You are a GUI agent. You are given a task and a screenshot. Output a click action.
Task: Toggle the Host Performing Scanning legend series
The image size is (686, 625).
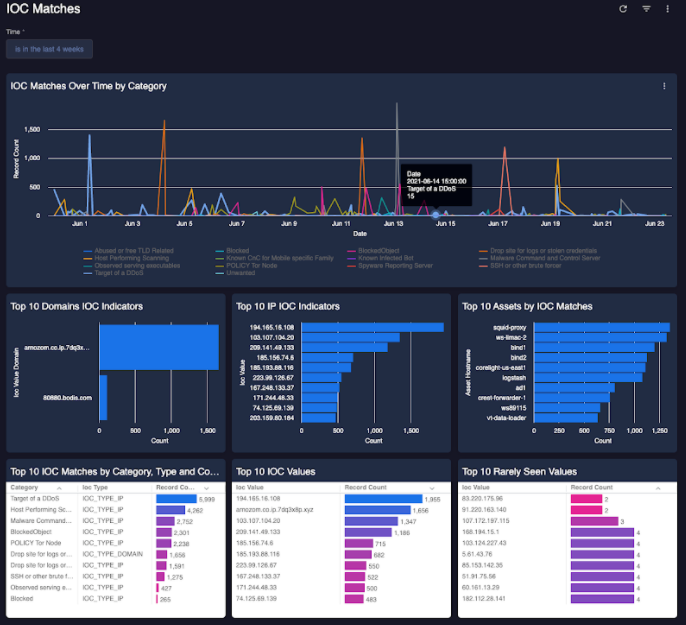tap(126, 258)
